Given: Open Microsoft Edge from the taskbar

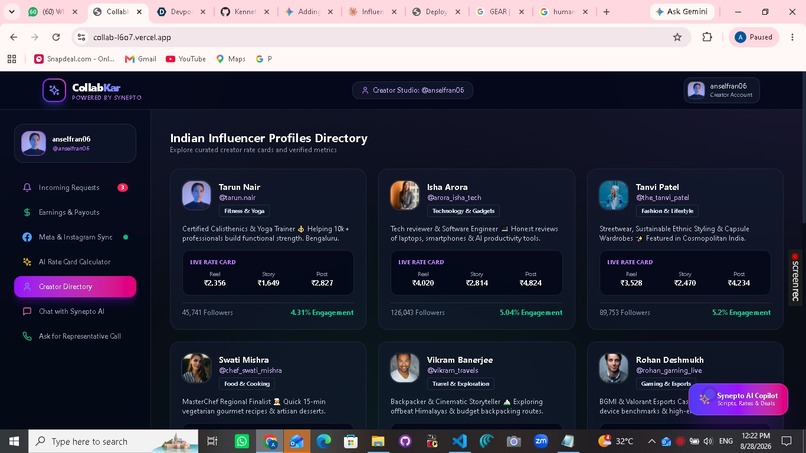Looking at the screenshot, I should 323,441.
